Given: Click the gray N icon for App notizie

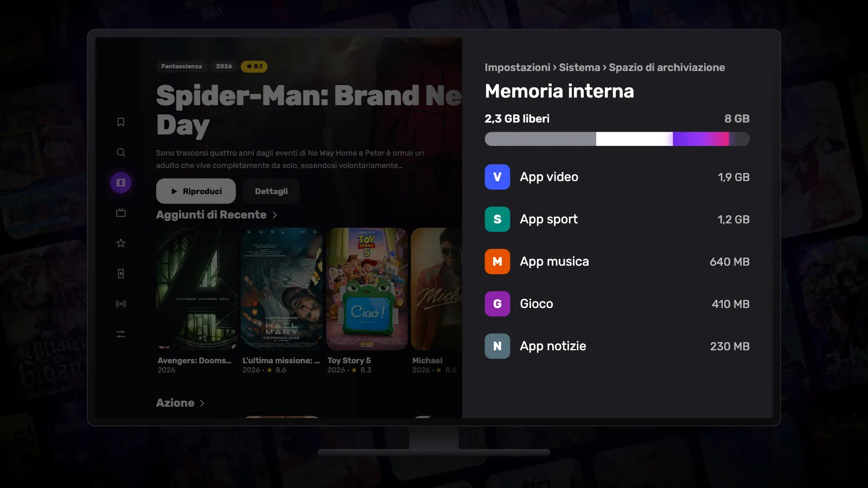Looking at the screenshot, I should click(497, 346).
